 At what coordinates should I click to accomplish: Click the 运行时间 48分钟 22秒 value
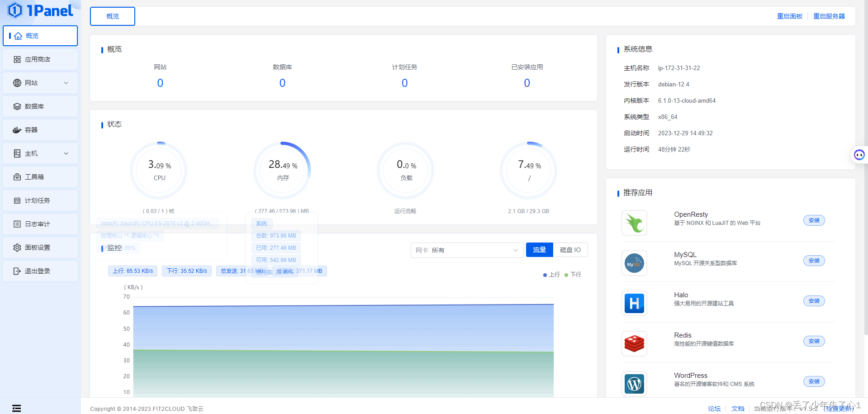tap(674, 150)
